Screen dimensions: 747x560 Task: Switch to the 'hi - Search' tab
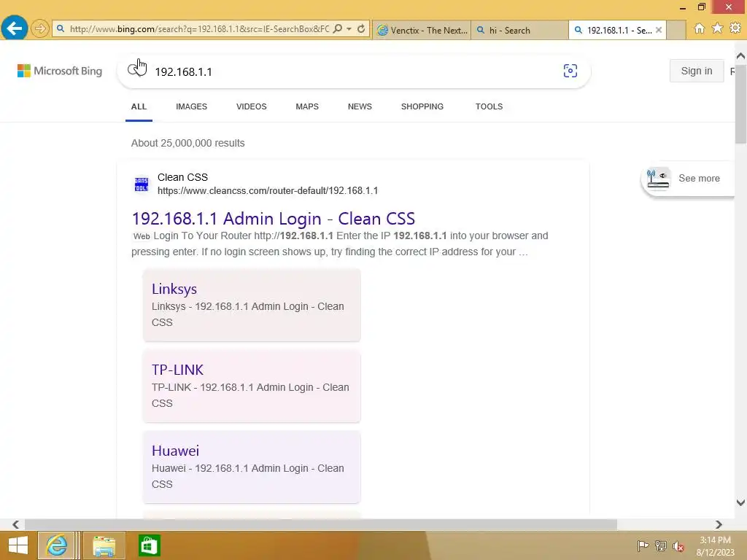[519, 30]
